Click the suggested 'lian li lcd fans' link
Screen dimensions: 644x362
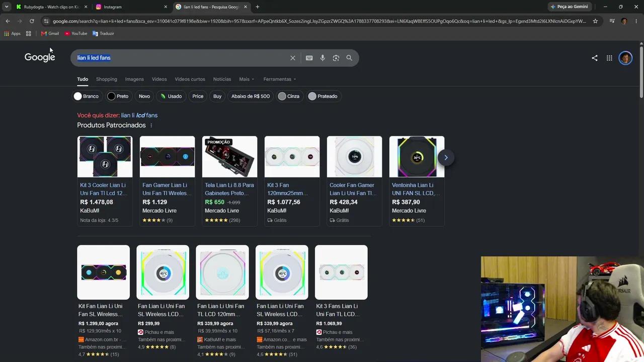click(x=139, y=116)
